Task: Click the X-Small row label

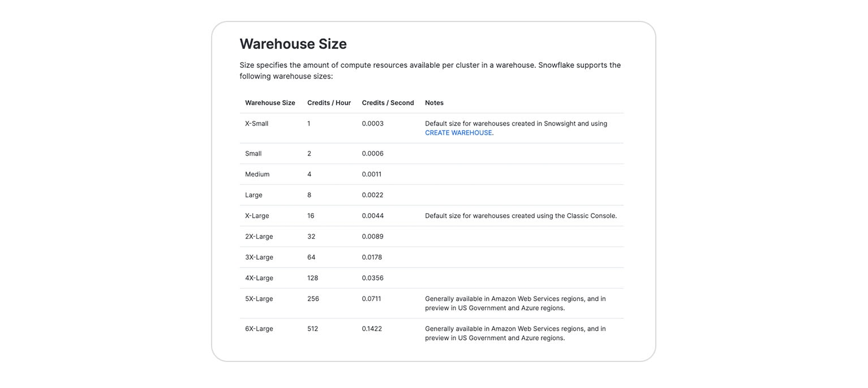Action: click(x=256, y=123)
